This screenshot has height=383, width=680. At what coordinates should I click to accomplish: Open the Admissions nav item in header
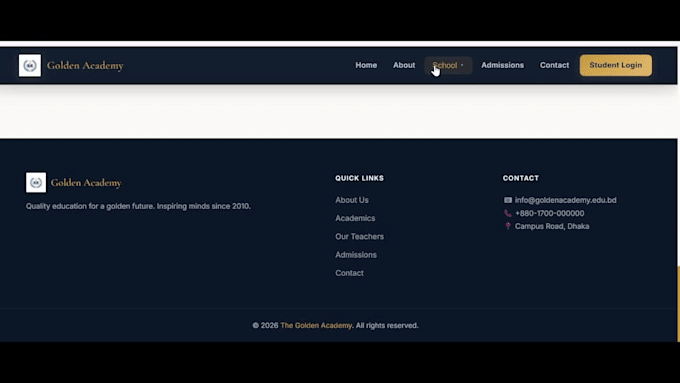point(502,65)
